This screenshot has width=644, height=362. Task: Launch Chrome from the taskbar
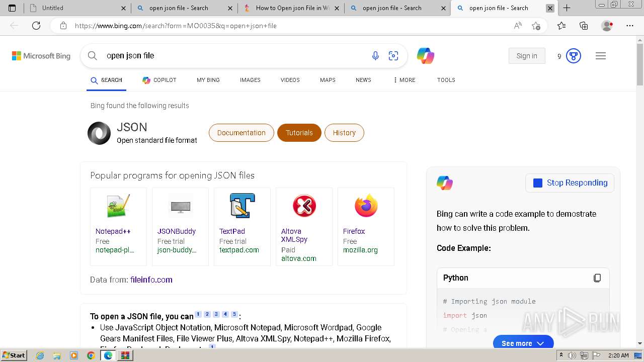[91, 355]
